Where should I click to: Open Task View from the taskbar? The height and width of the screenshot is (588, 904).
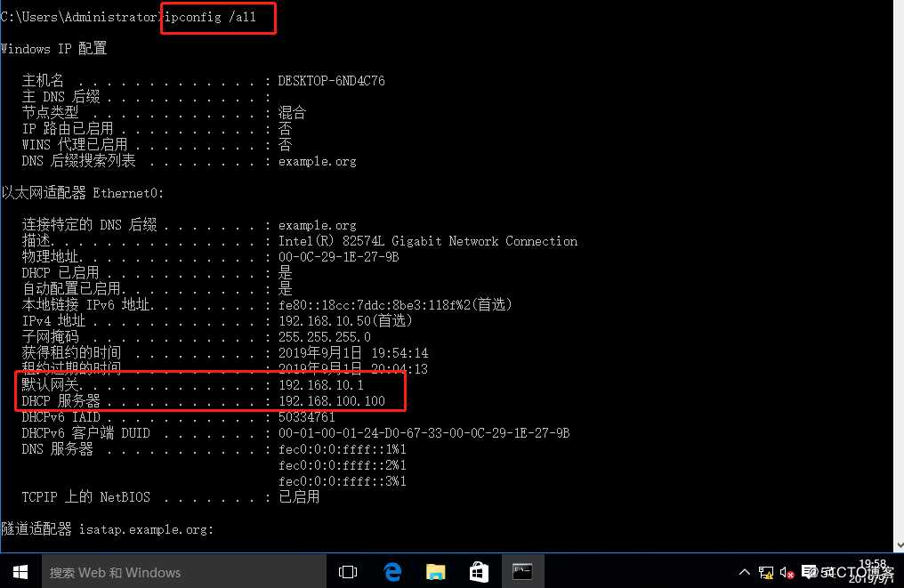[x=348, y=572]
